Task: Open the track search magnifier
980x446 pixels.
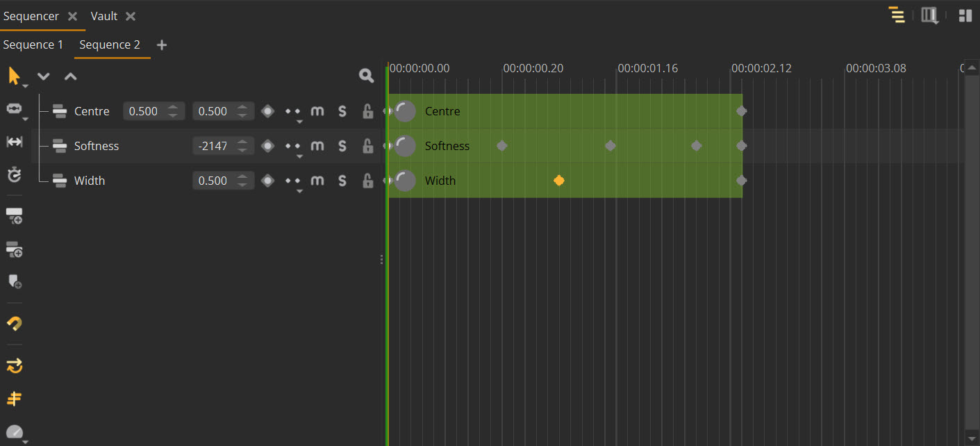Action: (366, 76)
